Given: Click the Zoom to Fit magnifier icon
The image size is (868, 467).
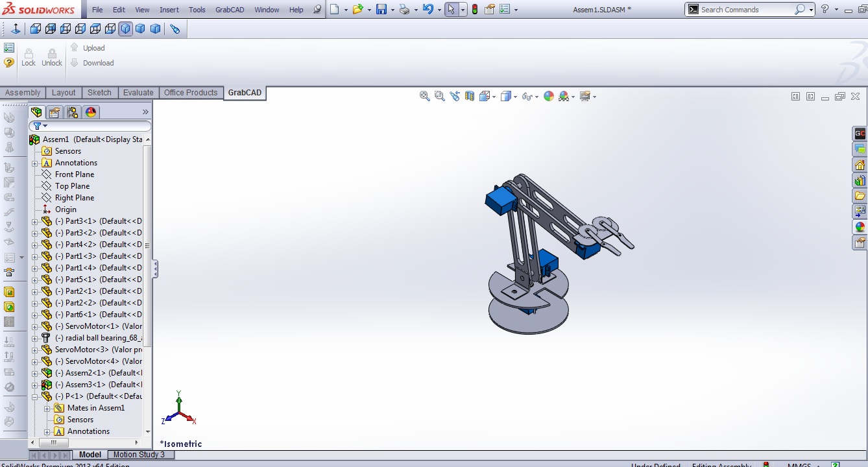Looking at the screenshot, I should (425, 96).
